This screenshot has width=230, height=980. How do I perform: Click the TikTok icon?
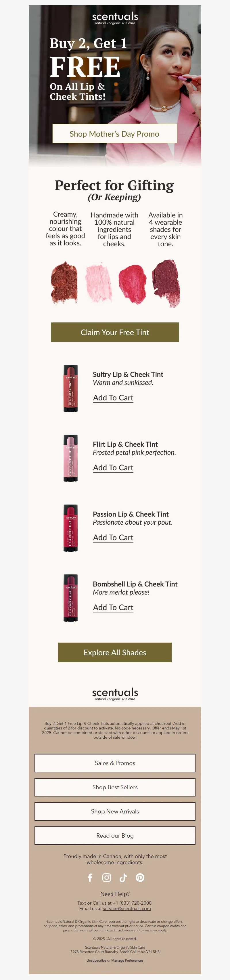[x=123, y=877]
